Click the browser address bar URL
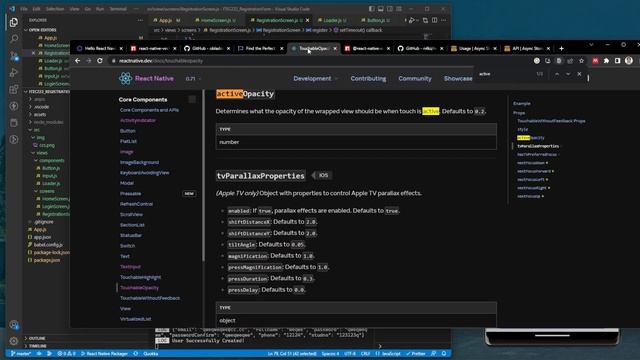This screenshot has width=640, height=360. point(161,61)
